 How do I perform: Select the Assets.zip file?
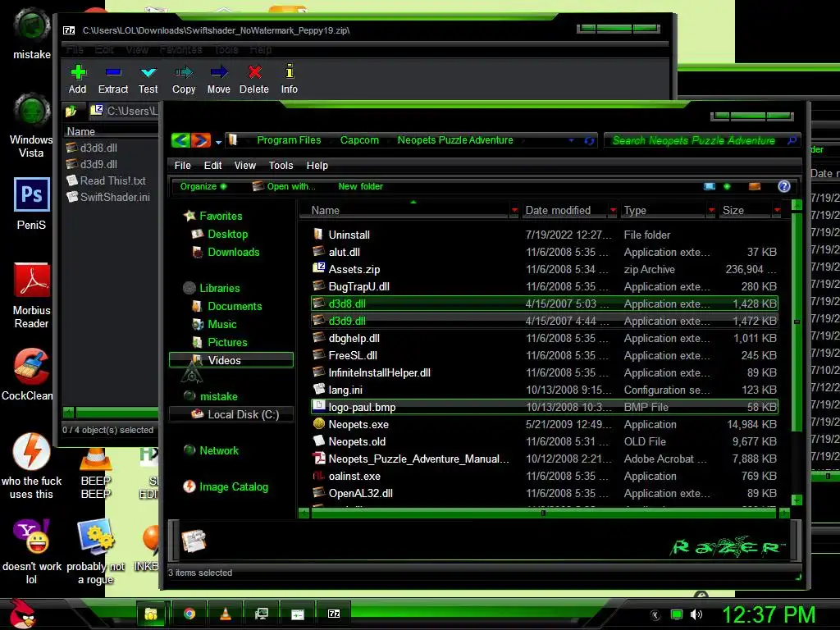(545, 269)
